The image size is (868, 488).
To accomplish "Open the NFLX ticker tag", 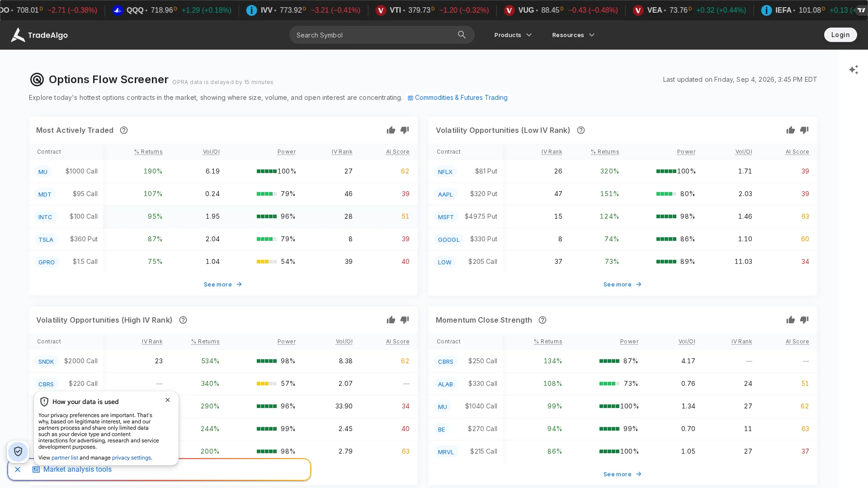I will pos(445,172).
